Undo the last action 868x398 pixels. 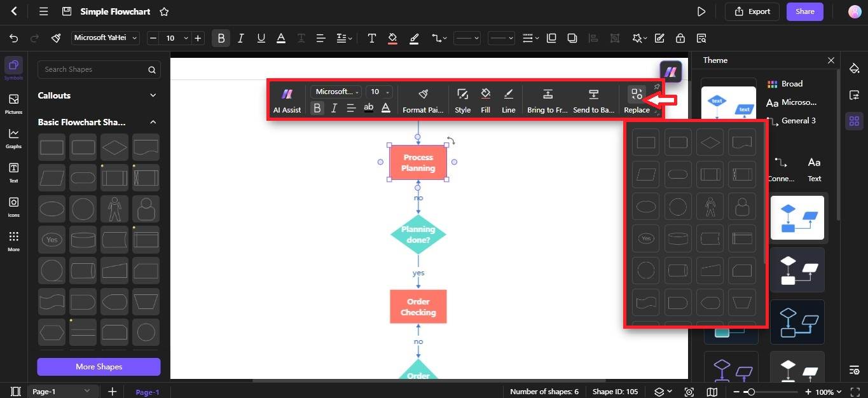pos(14,38)
